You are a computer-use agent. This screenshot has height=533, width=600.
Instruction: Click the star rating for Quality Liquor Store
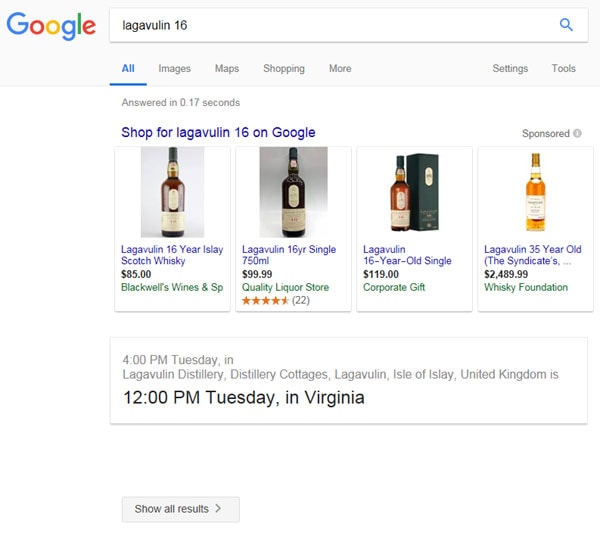[x=265, y=300]
